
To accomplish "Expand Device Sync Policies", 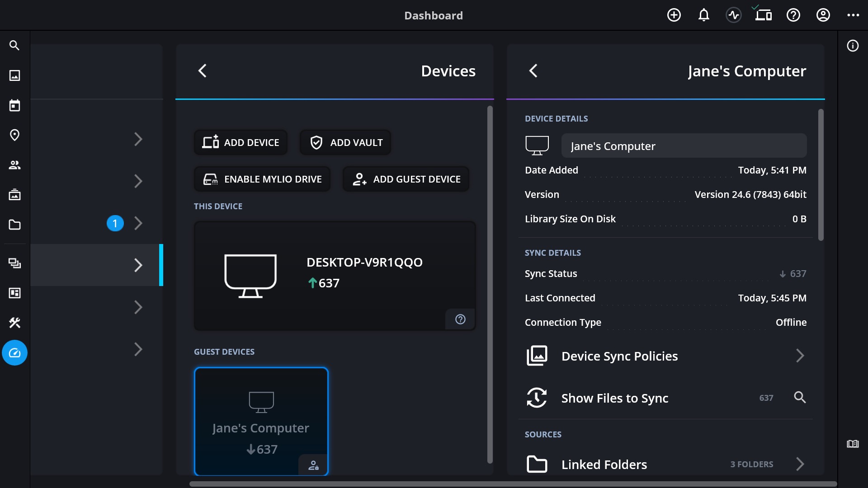I will pyautogui.click(x=665, y=356).
